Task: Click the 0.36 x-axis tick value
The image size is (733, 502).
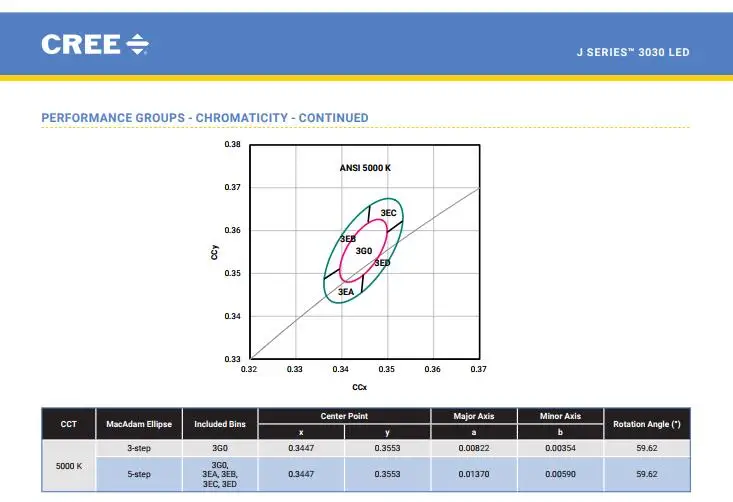Action: [x=432, y=369]
